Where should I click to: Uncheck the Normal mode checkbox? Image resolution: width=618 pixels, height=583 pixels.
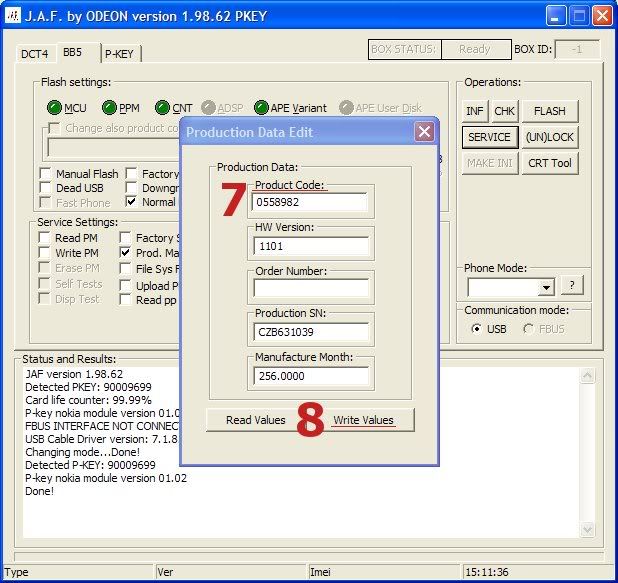(x=131, y=202)
